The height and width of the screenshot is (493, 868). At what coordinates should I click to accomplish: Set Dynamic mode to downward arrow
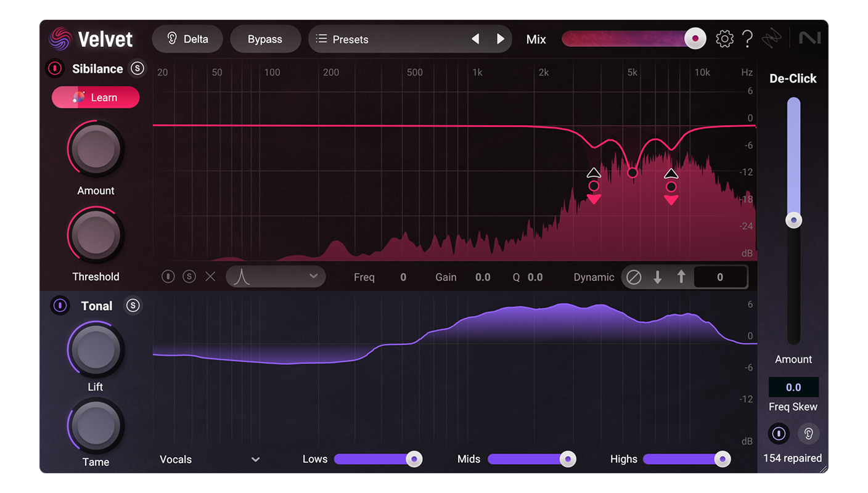point(658,277)
